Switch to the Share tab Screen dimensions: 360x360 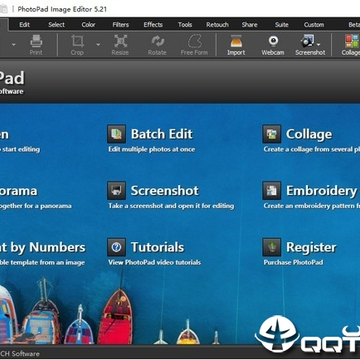pos(249,25)
